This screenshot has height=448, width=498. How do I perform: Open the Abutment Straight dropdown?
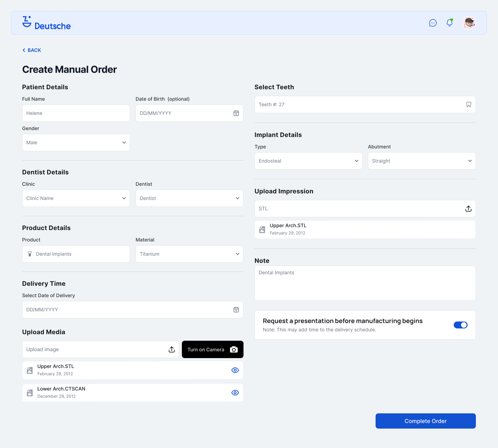pos(422,161)
